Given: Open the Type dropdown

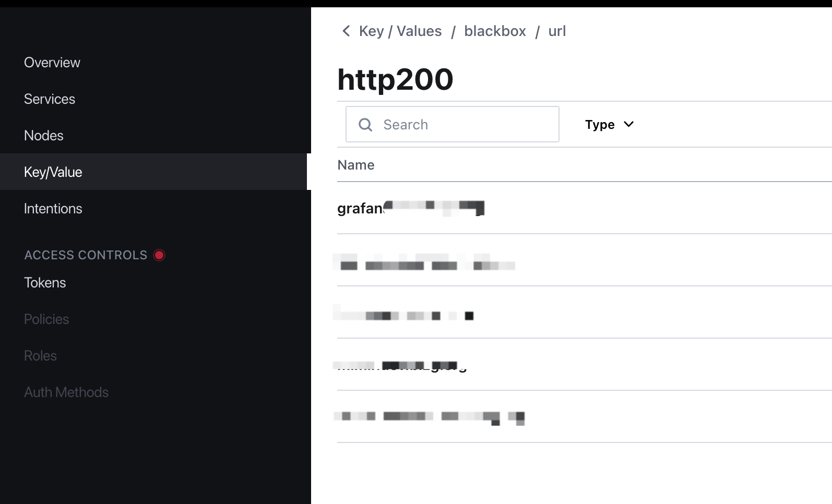Looking at the screenshot, I should 609,125.
